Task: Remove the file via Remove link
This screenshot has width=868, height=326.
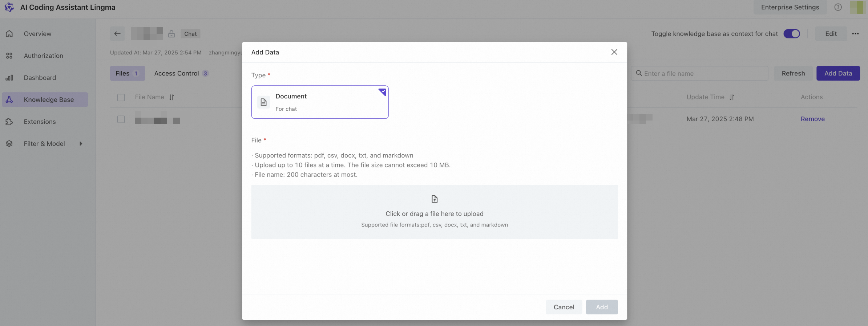Action: [x=812, y=119]
